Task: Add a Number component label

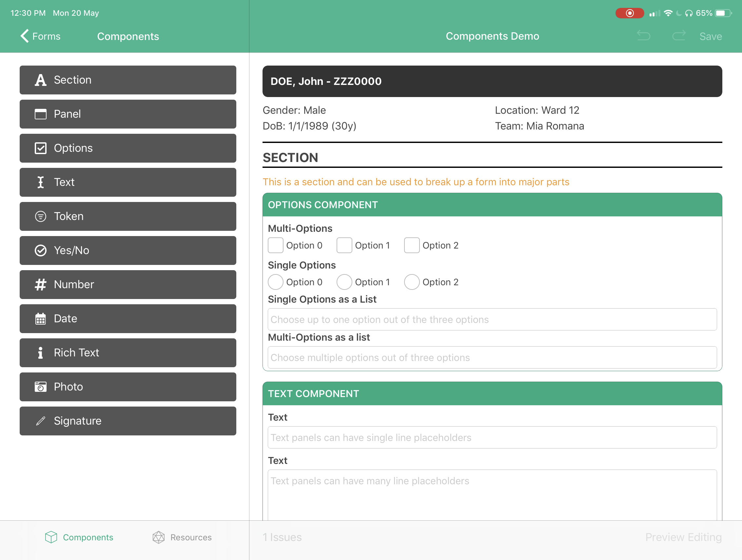Action: (74, 285)
